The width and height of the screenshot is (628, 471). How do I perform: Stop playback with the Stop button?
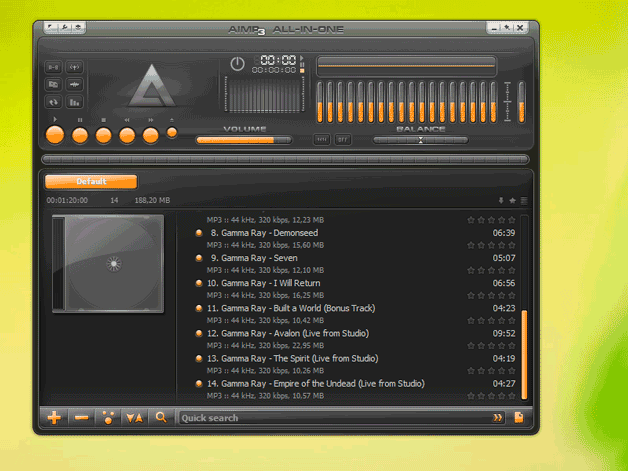coord(103,134)
